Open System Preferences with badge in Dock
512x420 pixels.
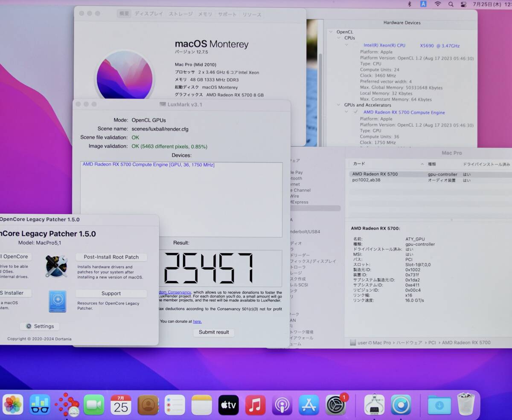[336, 405]
